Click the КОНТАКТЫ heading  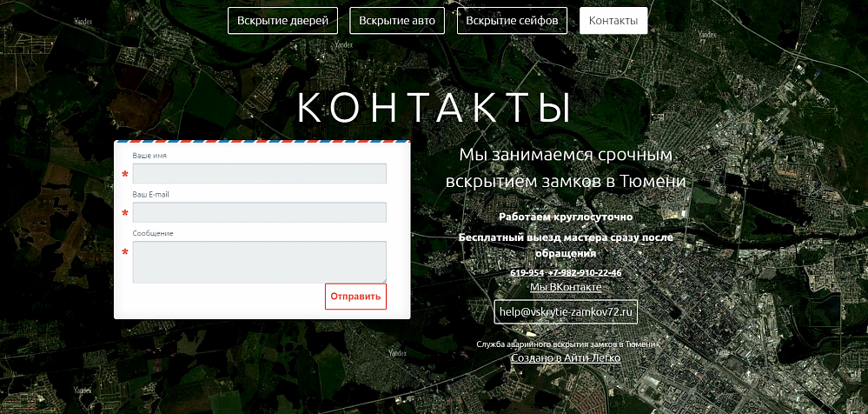pos(434,108)
